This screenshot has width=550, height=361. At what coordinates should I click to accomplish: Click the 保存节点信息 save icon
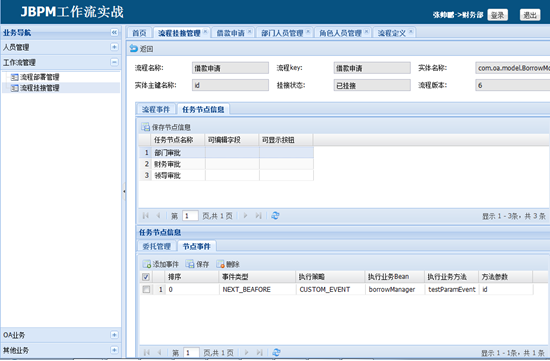click(x=145, y=127)
